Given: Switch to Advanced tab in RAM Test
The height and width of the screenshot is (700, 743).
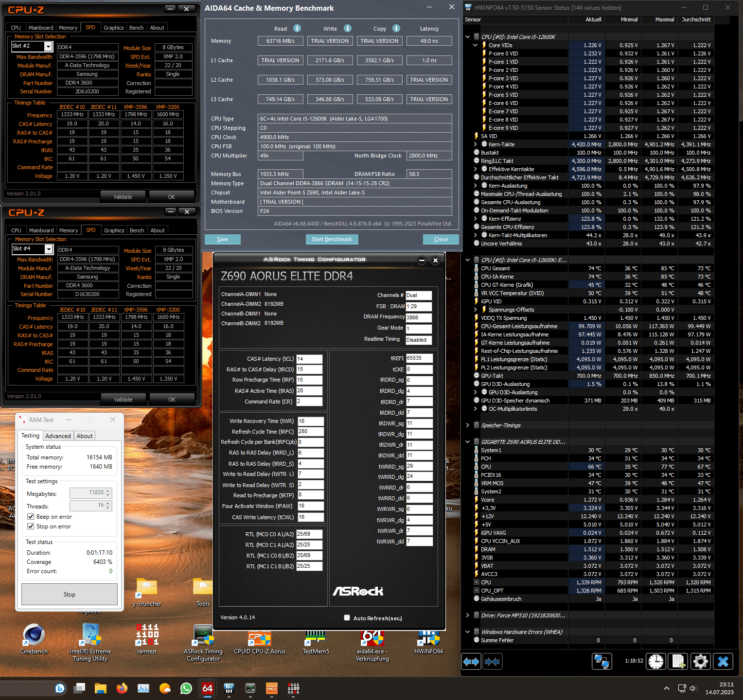Looking at the screenshot, I should 58,436.
